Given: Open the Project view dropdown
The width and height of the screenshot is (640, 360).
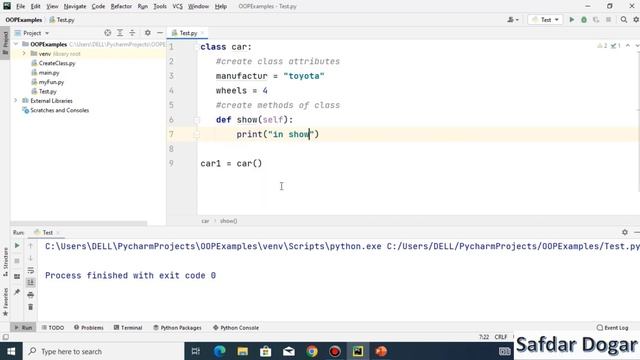Looking at the screenshot, I should tap(32, 33).
